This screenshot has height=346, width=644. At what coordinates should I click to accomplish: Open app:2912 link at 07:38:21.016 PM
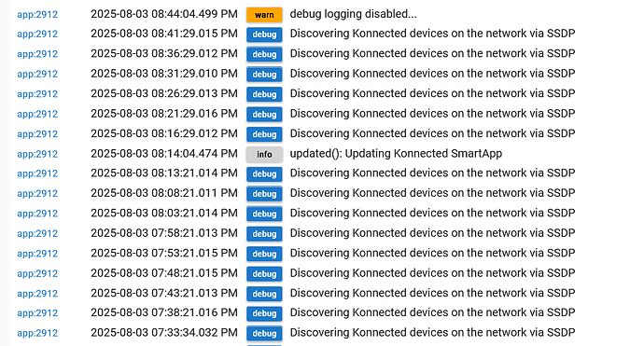click(37, 313)
